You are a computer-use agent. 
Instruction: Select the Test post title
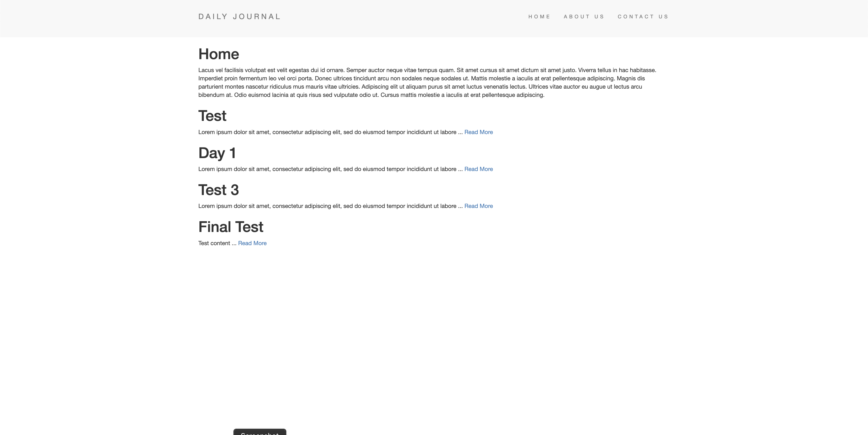pos(212,115)
